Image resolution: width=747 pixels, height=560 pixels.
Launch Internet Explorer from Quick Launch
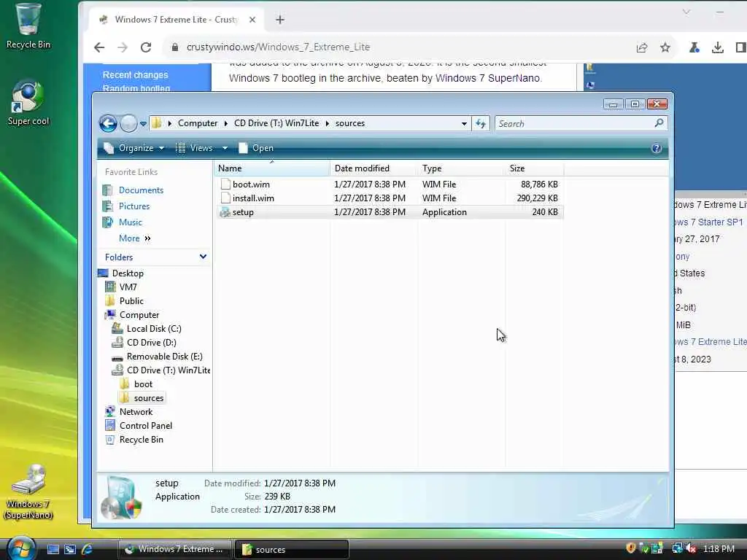(x=88, y=549)
